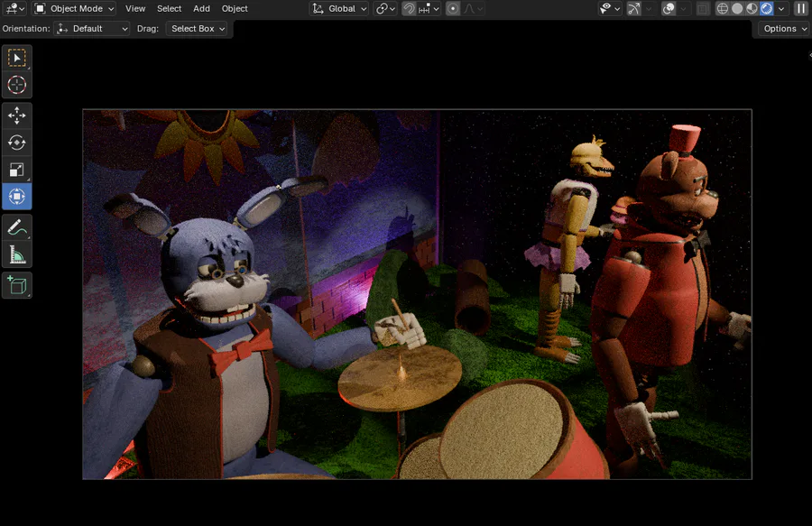Screen dimensions: 812x526
Task: Switch to solid viewport shading
Action: 737,8
